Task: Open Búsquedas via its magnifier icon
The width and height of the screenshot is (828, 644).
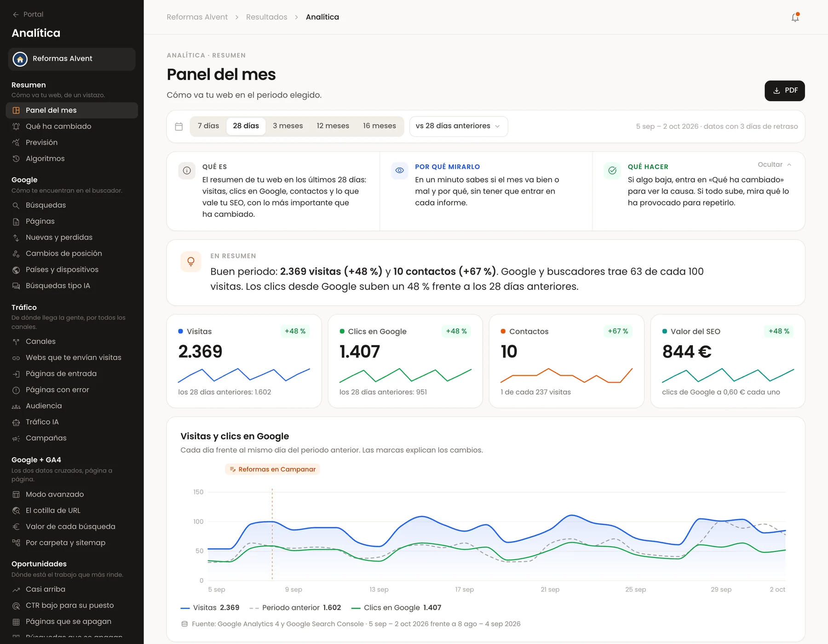Action: tap(16, 206)
